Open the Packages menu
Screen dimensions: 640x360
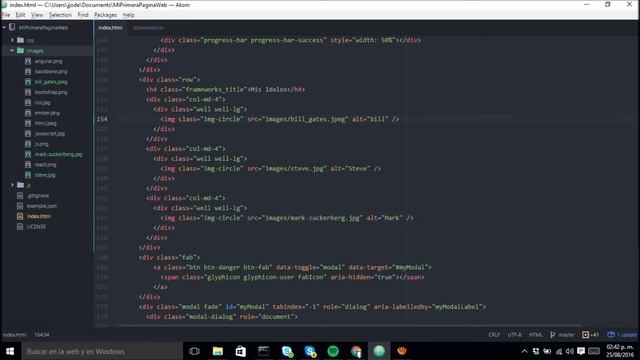pos(105,15)
